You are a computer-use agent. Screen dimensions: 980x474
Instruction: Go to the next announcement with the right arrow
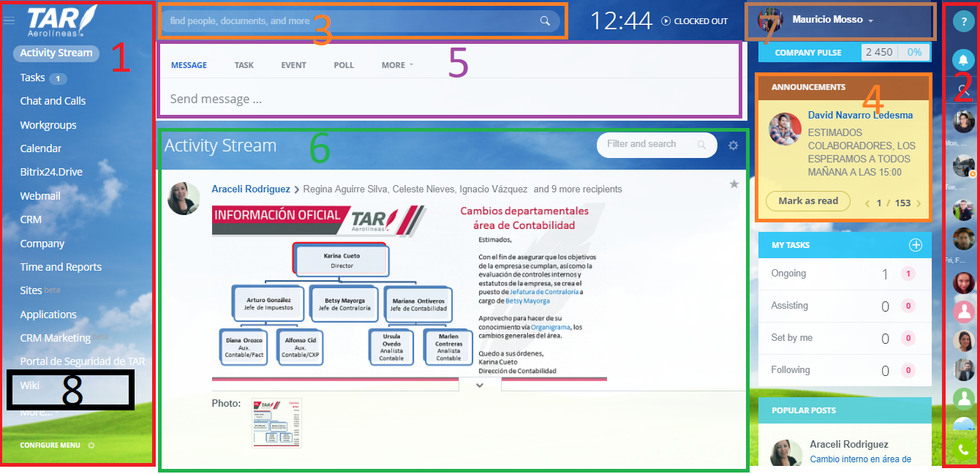pos(919,203)
